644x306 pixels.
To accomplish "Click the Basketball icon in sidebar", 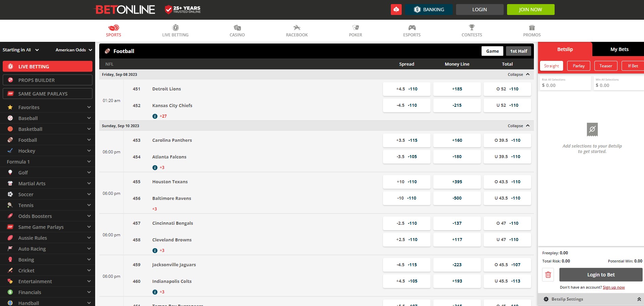I will point(10,129).
